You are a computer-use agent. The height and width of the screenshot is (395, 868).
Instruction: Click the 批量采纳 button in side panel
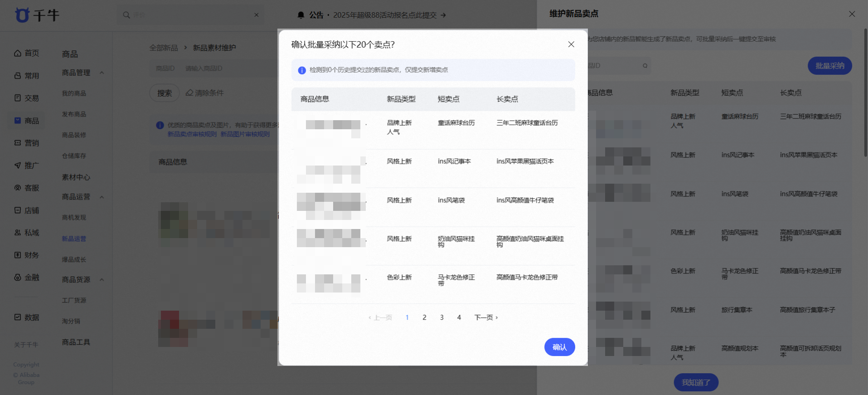(x=830, y=66)
